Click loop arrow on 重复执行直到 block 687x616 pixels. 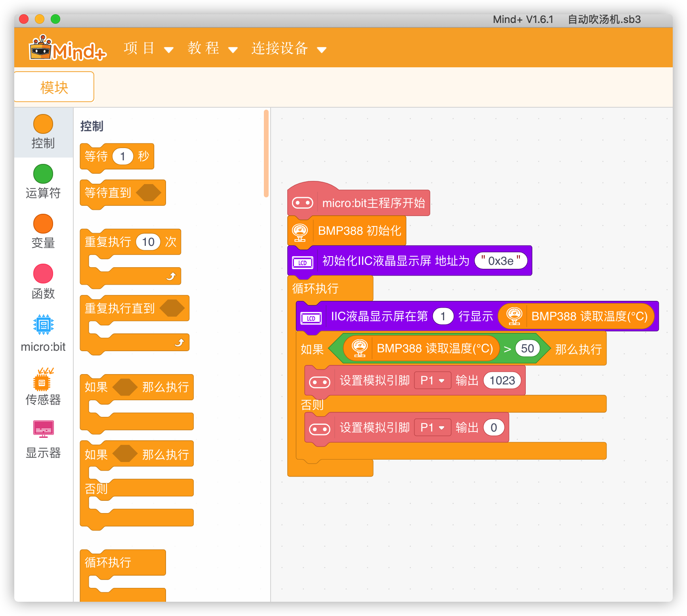click(x=179, y=342)
